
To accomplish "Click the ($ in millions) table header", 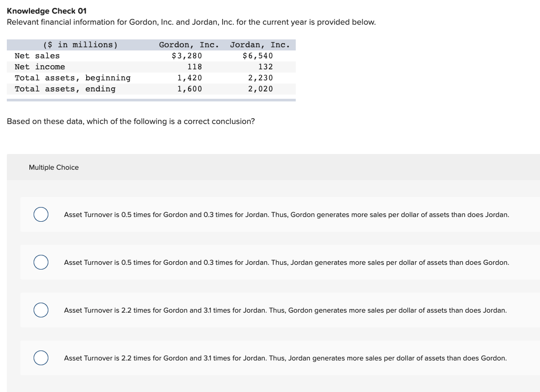I will [79, 45].
